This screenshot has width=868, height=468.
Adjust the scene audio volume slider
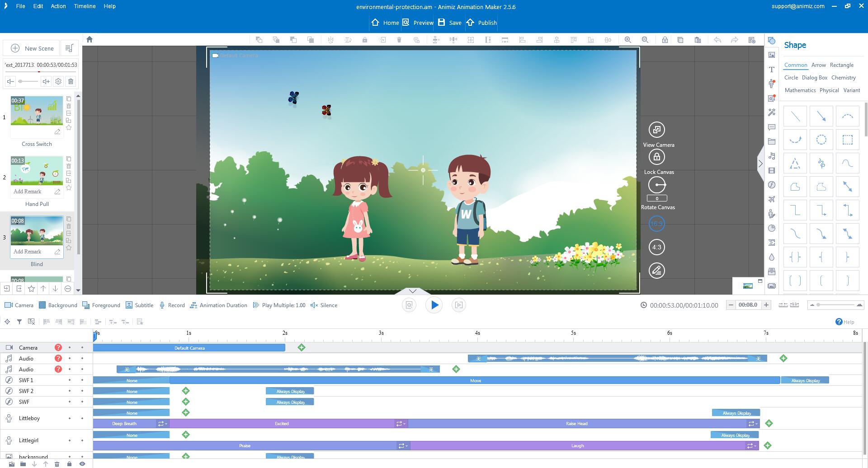click(28, 81)
